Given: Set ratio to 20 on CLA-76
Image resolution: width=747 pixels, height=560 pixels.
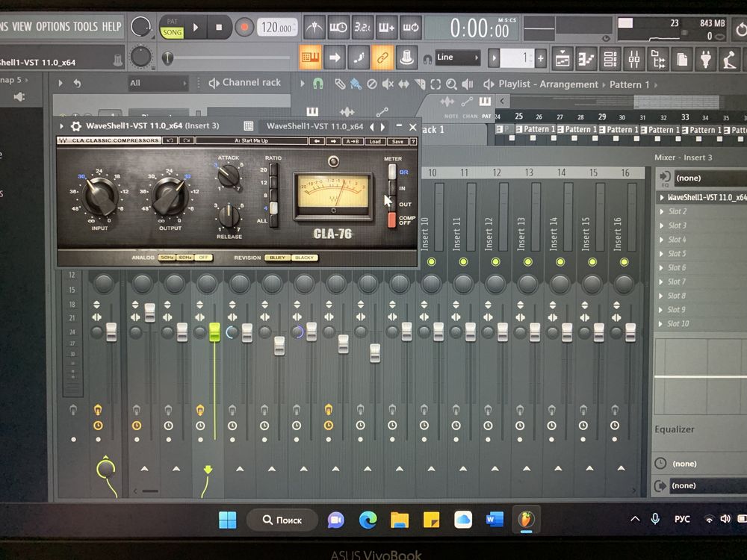Looking at the screenshot, I should click(x=273, y=169).
